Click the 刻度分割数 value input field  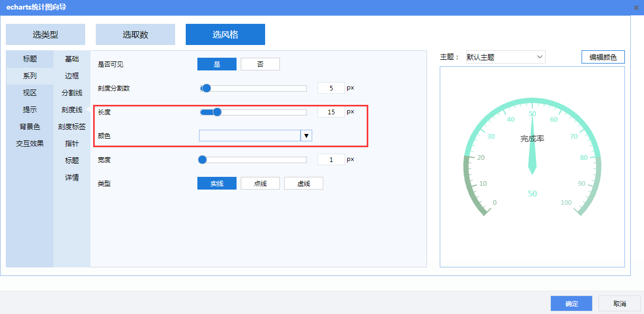[x=331, y=88]
